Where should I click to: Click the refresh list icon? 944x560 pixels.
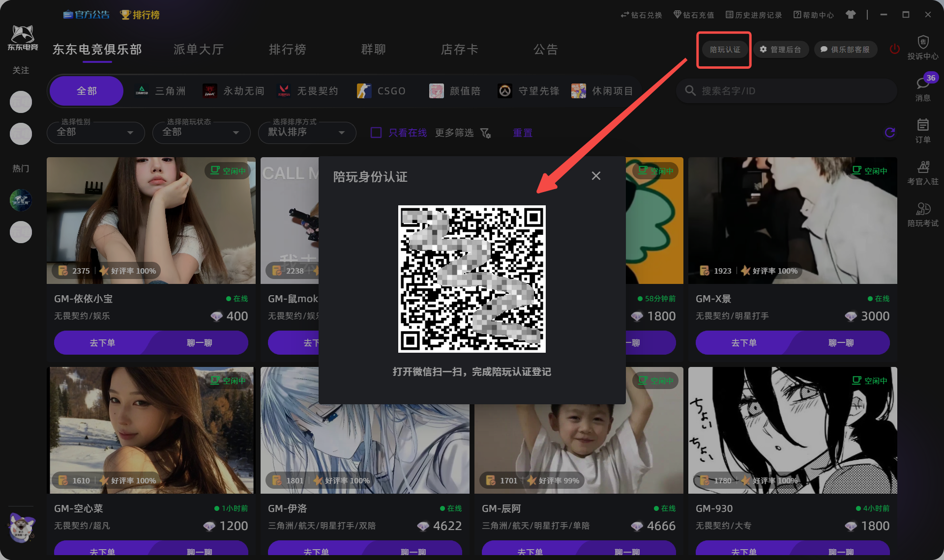pyautogui.click(x=889, y=133)
